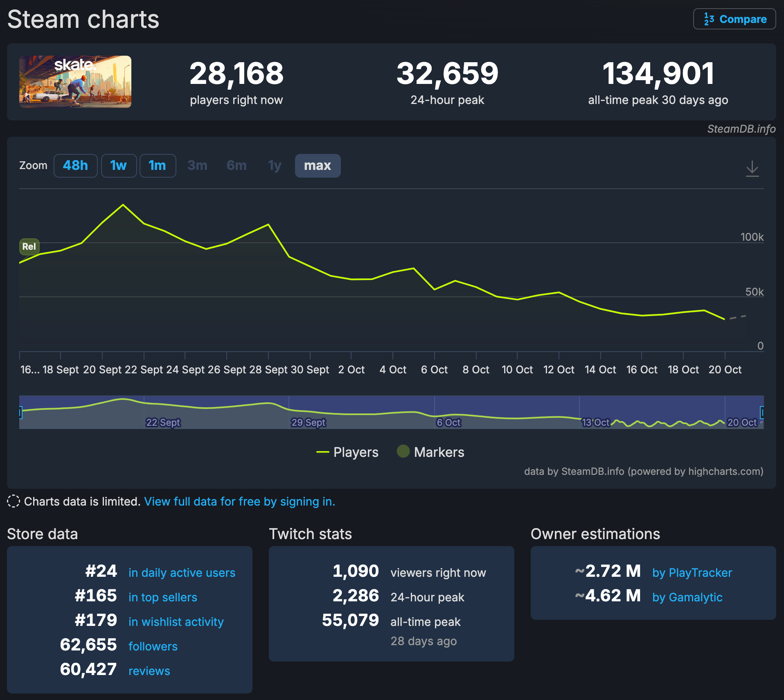Open the PlayTracker owner estimate link
The width and height of the screenshot is (784, 700).
click(x=692, y=572)
